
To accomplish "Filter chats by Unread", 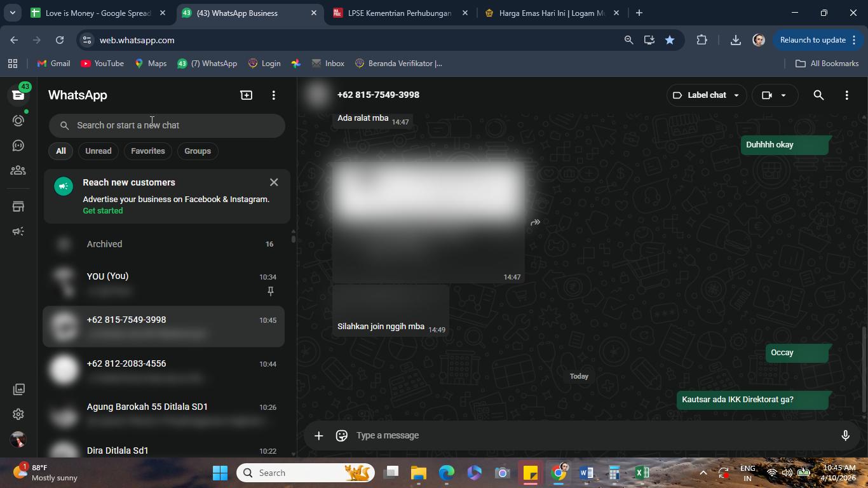I will [98, 151].
